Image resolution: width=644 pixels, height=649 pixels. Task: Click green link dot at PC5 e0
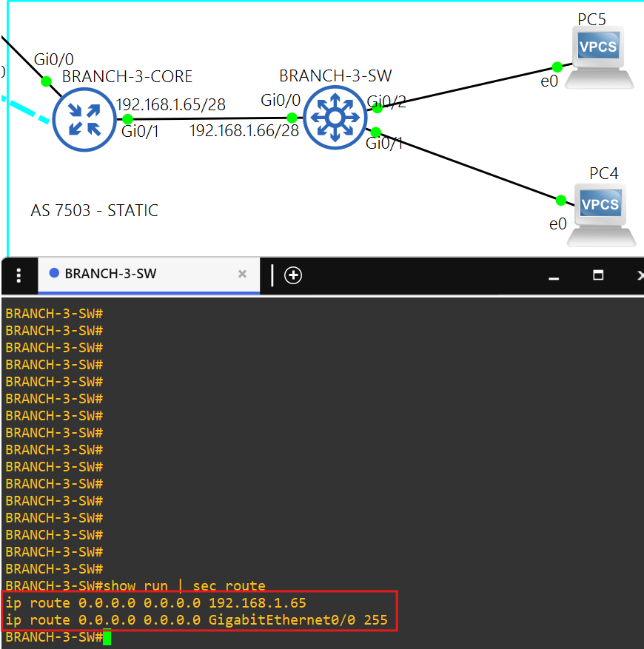pyautogui.click(x=557, y=66)
